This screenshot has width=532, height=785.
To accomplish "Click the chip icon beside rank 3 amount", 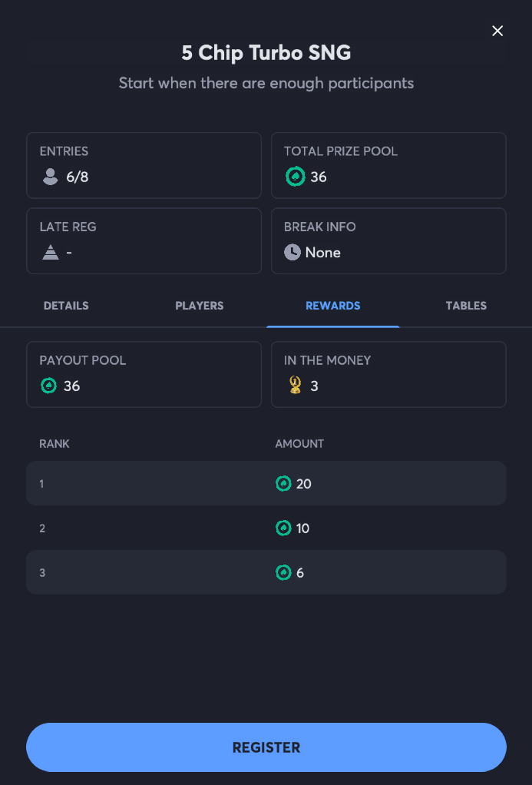I will [283, 573].
